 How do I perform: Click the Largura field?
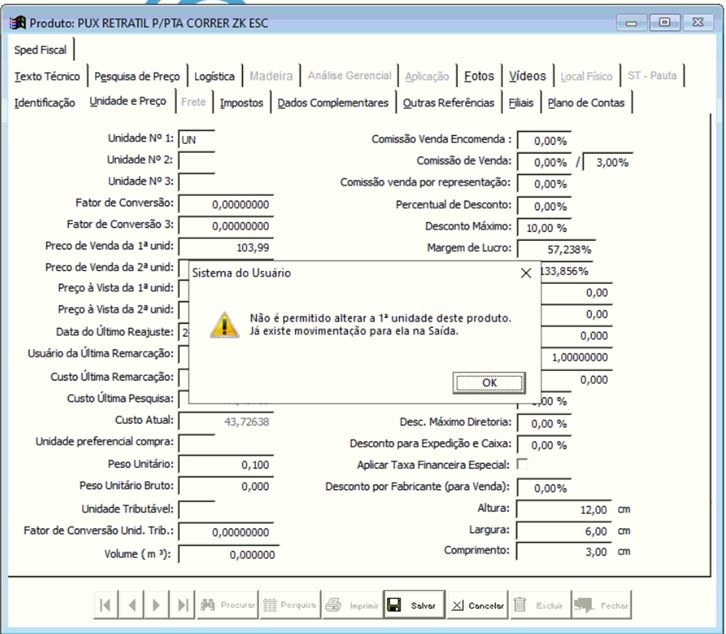[x=564, y=531]
